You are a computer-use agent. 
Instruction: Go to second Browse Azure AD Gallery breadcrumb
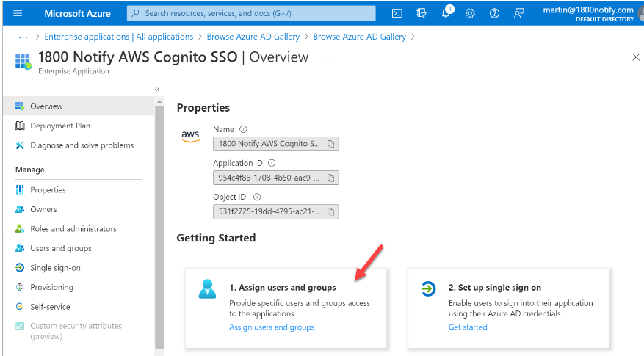click(359, 37)
